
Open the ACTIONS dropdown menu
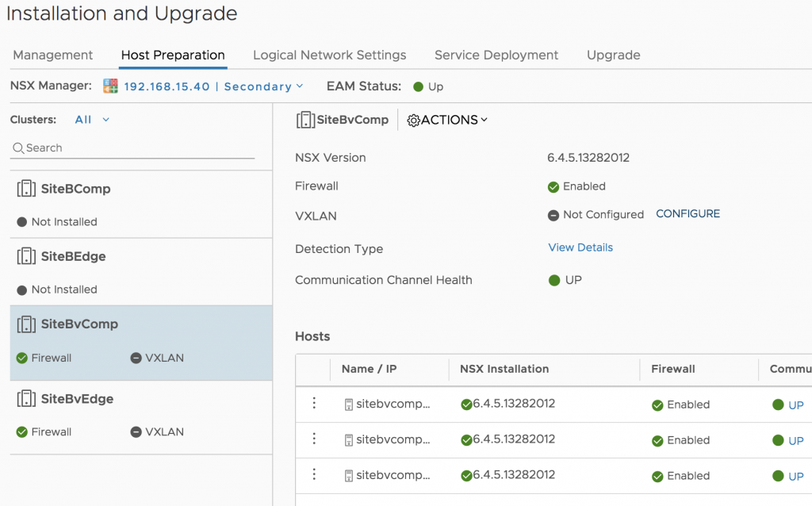(447, 121)
